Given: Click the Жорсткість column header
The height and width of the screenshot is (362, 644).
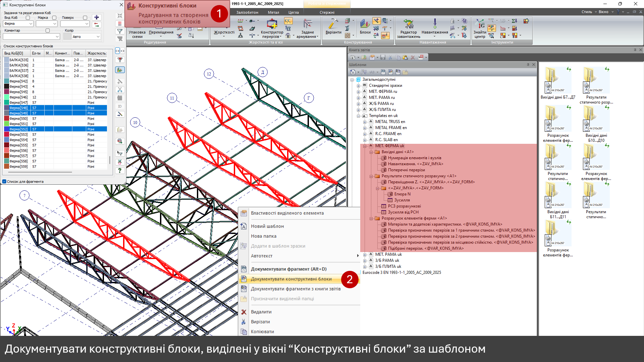Looking at the screenshot, I should pyautogui.click(x=97, y=53).
